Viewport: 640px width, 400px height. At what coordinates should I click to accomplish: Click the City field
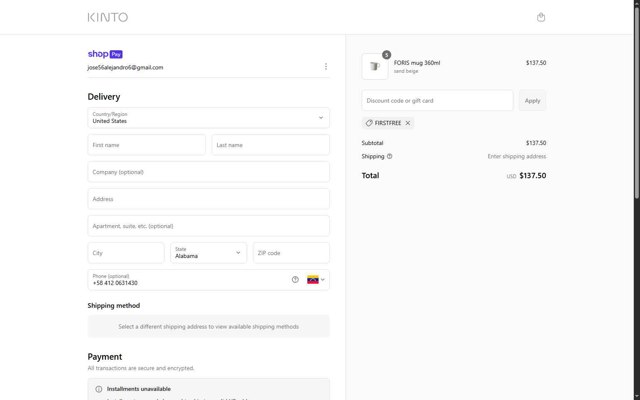pos(126,253)
